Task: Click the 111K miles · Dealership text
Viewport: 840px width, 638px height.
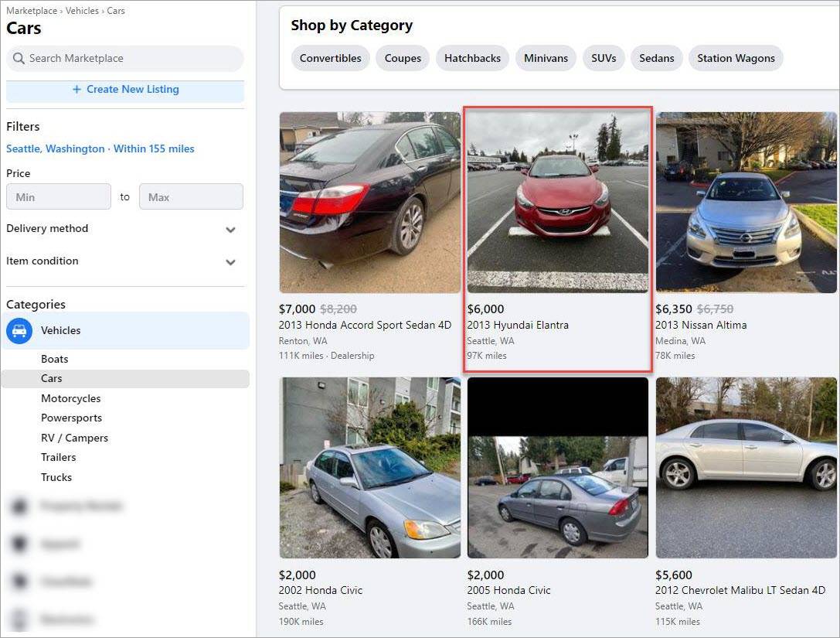Action: pyautogui.click(x=326, y=356)
